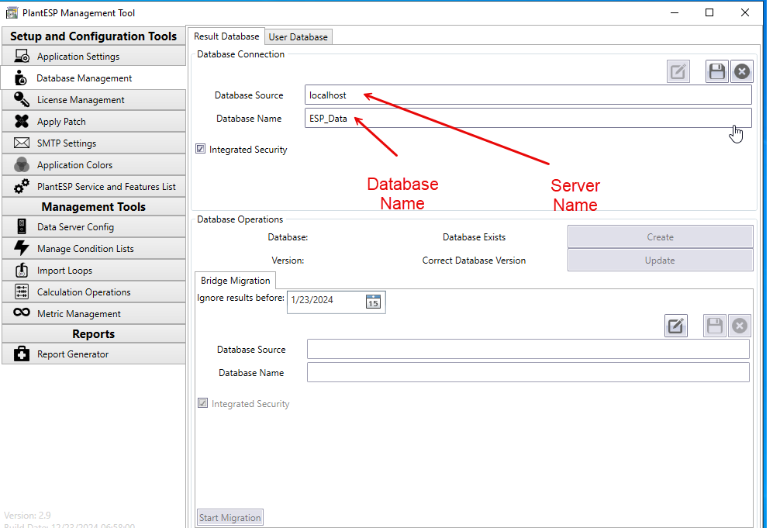Minimize the PlantESP Management Tool window

674,13
